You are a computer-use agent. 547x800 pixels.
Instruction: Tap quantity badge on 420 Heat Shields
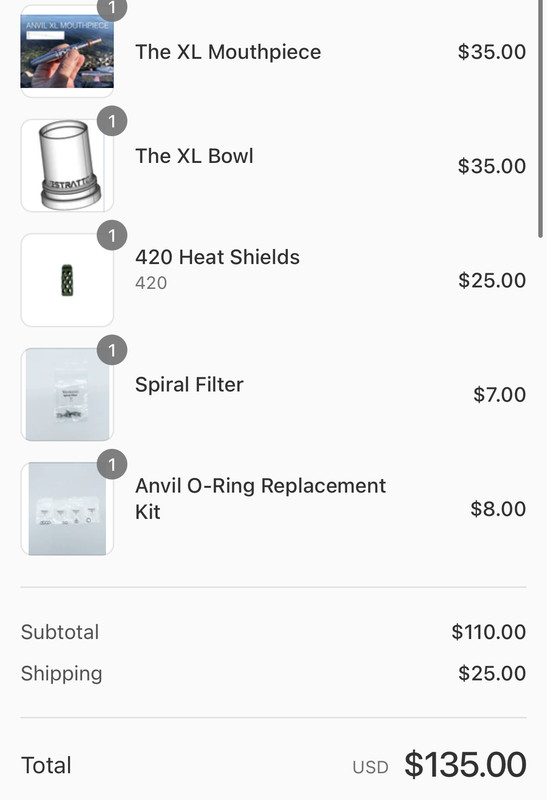pos(112,236)
